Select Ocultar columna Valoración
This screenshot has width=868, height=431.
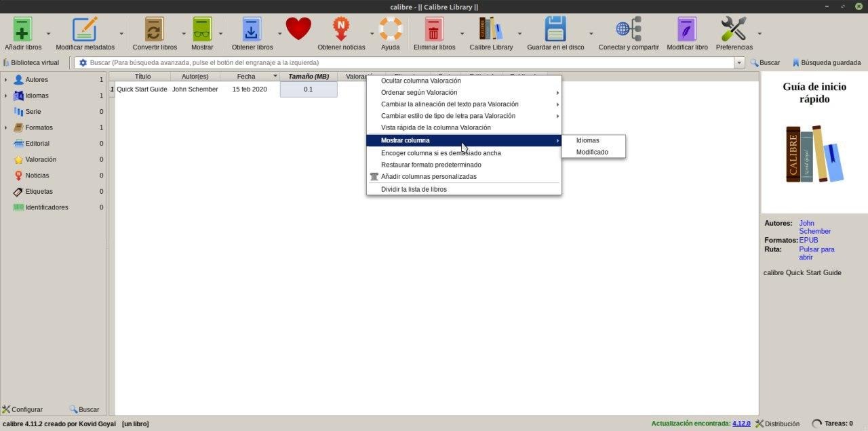click(x=464, y=81)
